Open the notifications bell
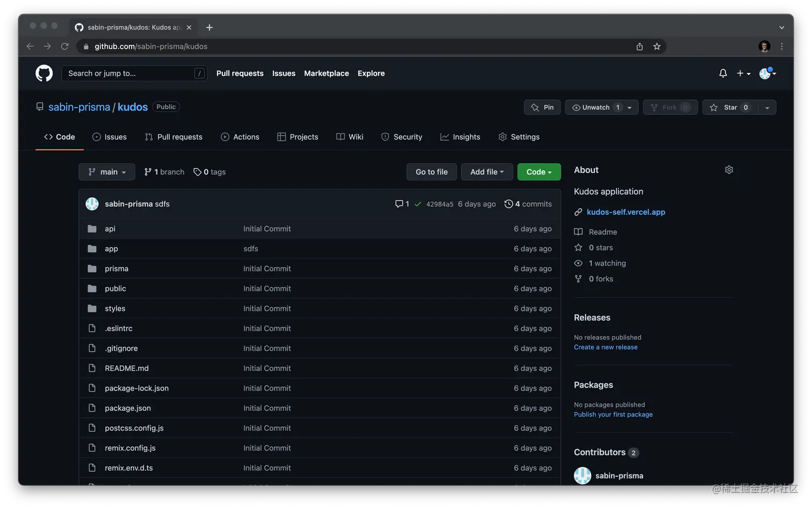 pyautogui.click(x=723, y=74)
